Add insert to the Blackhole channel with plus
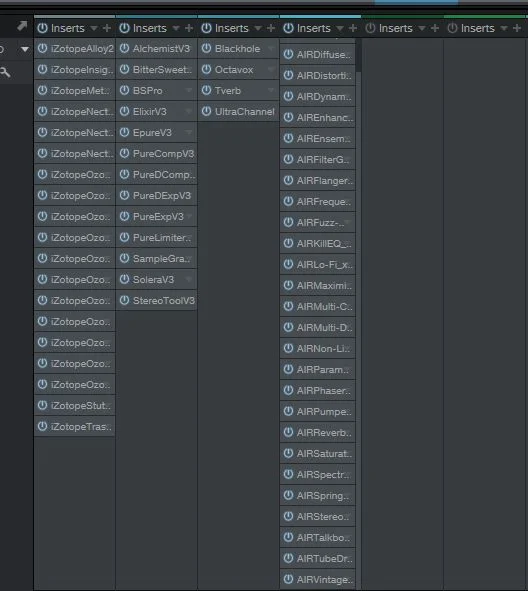 tap(271, 28)
